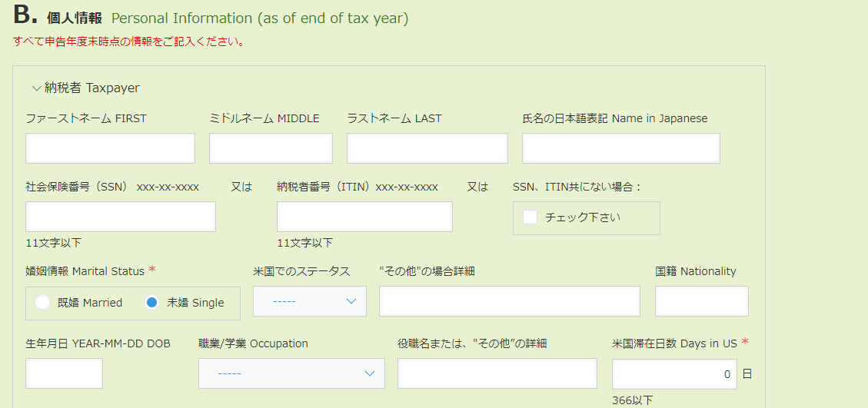The width and height of the screenshot is (868, 408).
Task: Click the 役職名または"その他"の詳細 field
Action: coord(497,373)
